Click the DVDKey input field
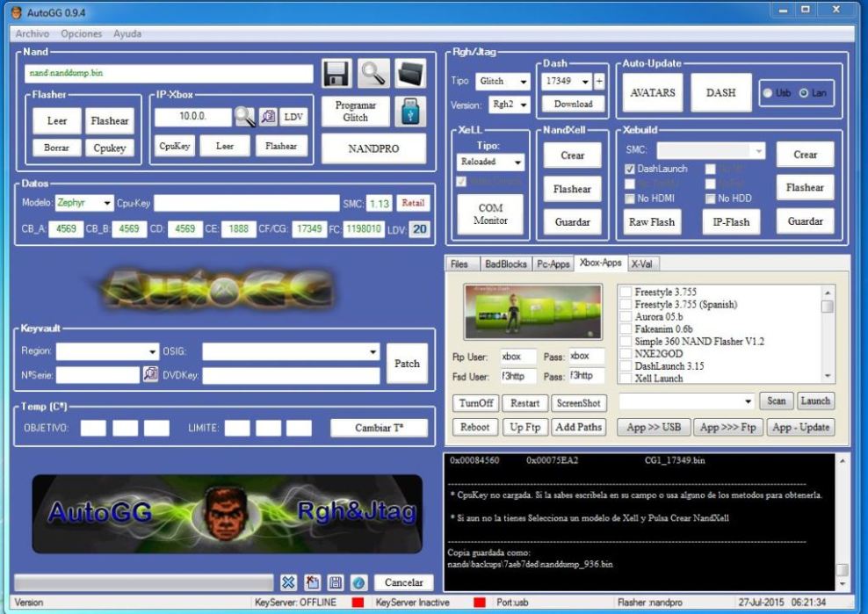 pyautogui.click(x=291, y=375)
